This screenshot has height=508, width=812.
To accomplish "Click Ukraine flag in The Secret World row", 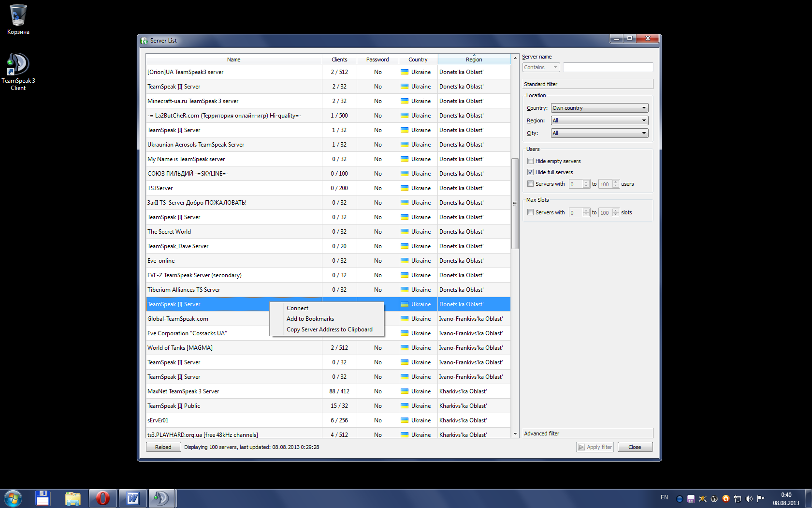I will 405,232.
